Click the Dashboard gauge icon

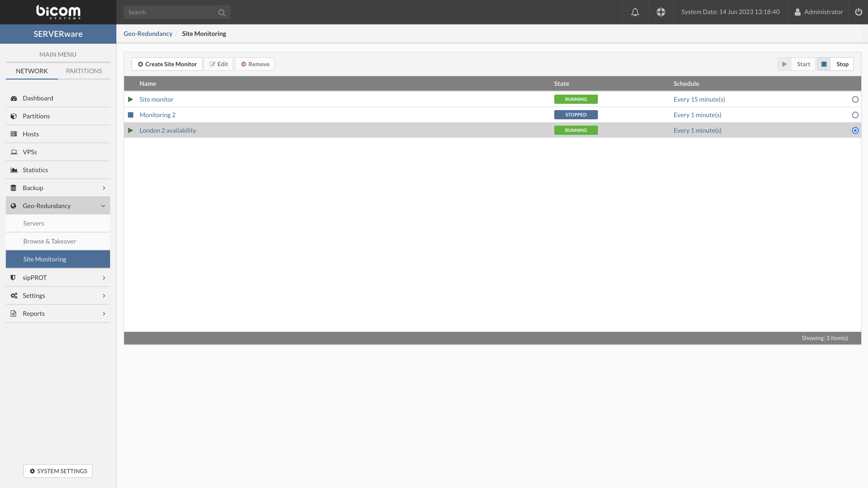click(x=14, y=98)
